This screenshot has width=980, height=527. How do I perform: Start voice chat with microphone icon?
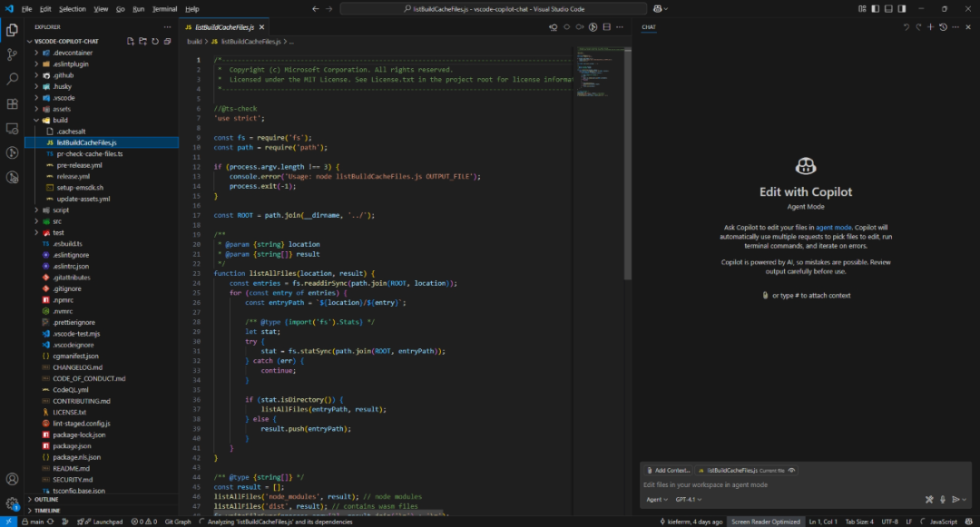tap(943, 500)
